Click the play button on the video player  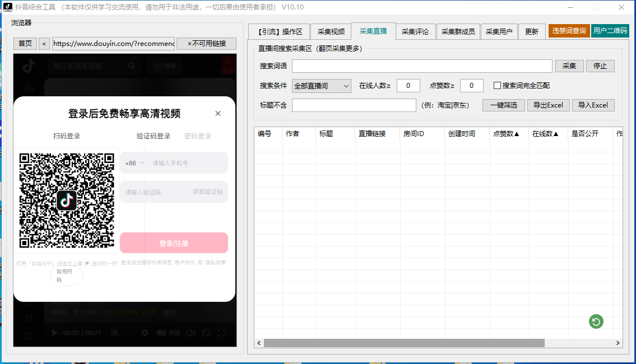(x=54, y=333)
